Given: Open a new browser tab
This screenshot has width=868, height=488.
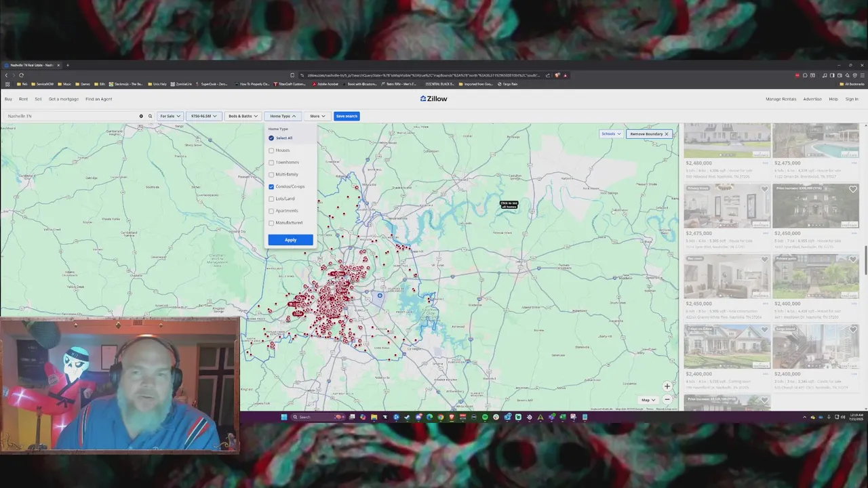Looking at the screenshot, I should [x=68, y=65].
